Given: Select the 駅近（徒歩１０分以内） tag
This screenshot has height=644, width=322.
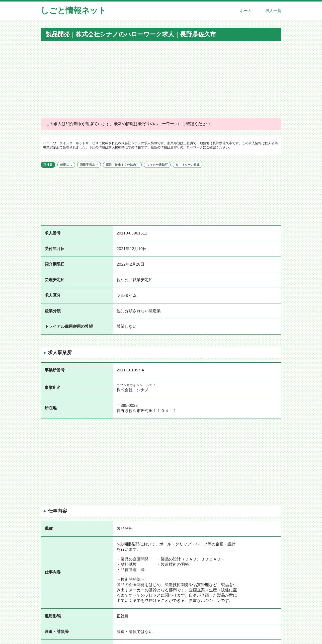Looking at the screenshot, I should pos(122,165).
